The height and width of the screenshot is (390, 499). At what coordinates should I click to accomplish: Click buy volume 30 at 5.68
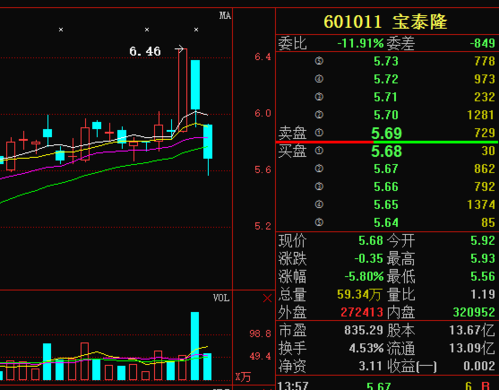pyautogui.click(x=488, y=151)
